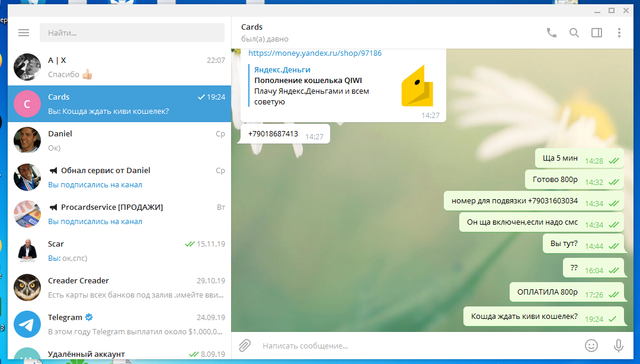The width and height of the screenshot is (640, 364).
Task: Click the Cards header chat title
Action: [251, 27]
